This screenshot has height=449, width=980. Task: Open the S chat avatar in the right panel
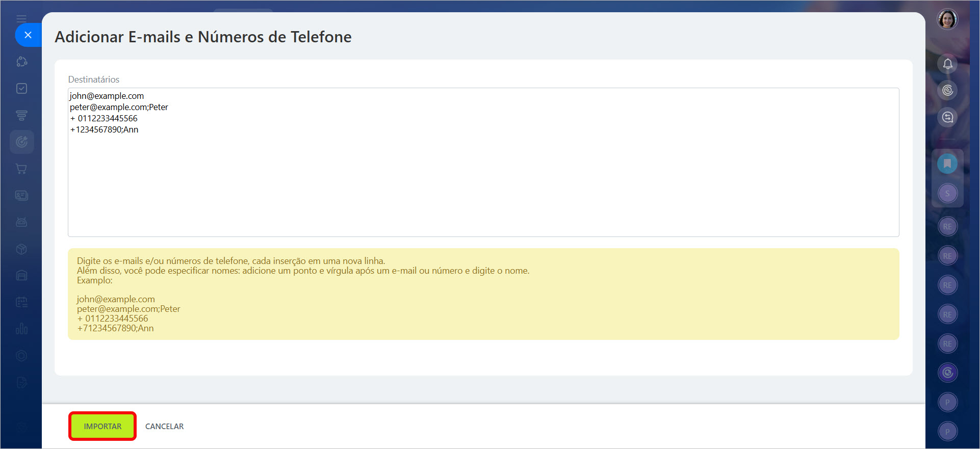(x=947, y=193)
